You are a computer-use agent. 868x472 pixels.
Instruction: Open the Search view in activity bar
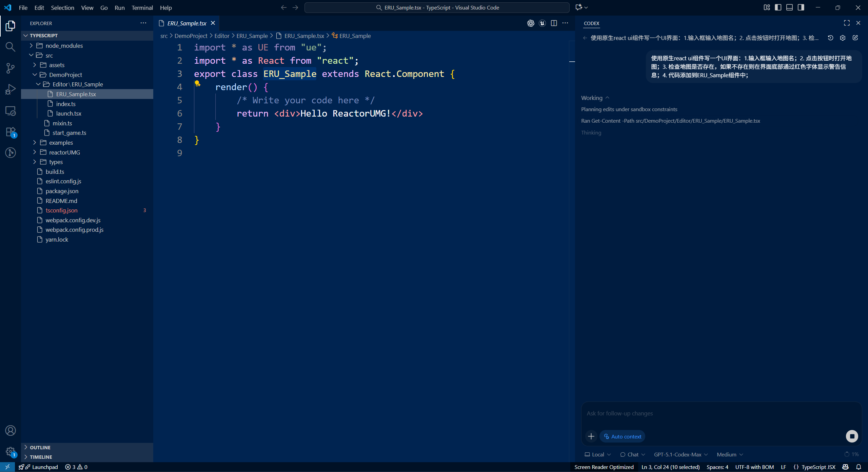click(11, 47)
